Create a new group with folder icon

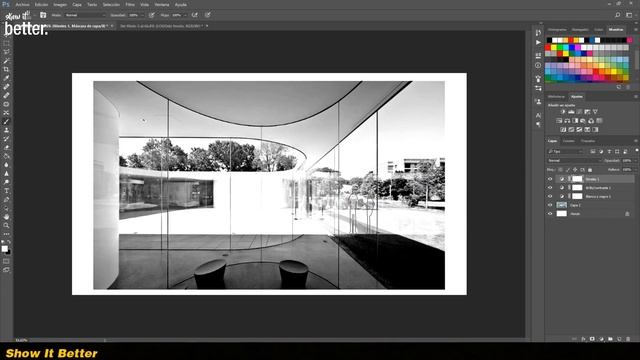(610, 339)
